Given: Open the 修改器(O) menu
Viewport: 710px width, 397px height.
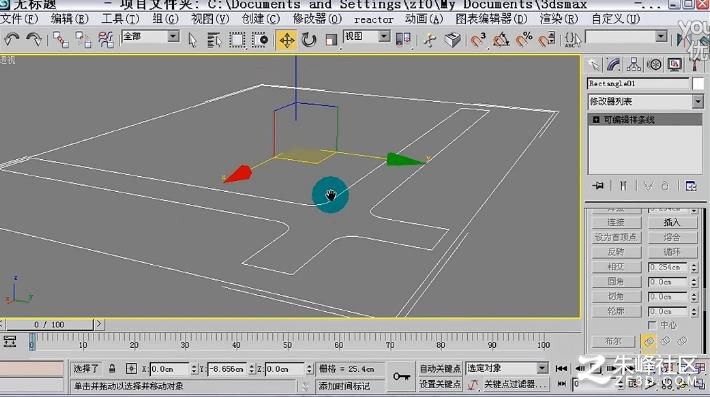Looking at the screenshot, I should coord(317,19).
